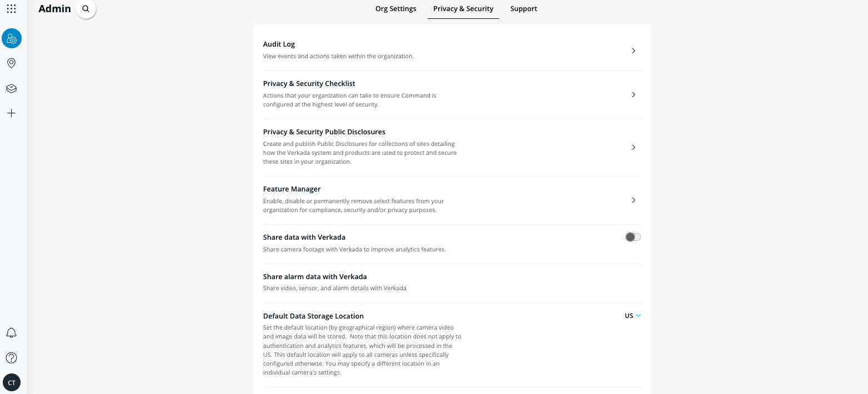Open the help question mark icon
The height and width of the screenshot is (394, 868).
[x=11, y=358]
